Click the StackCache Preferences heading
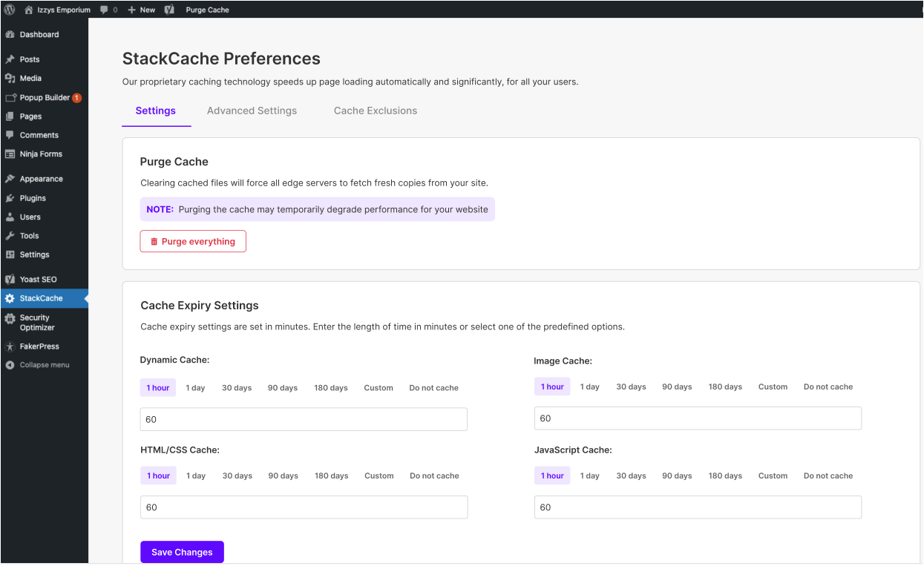The image size is (924, 566). click(x=221, y=59)
